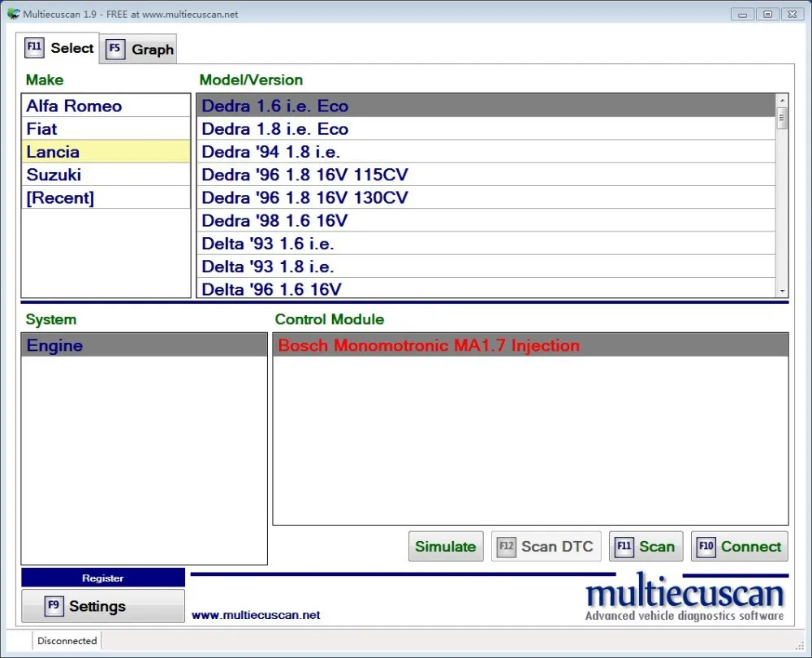Screen dimensions: 812x658
Task: Click the Simulate button
Action: tap(446, 546)
